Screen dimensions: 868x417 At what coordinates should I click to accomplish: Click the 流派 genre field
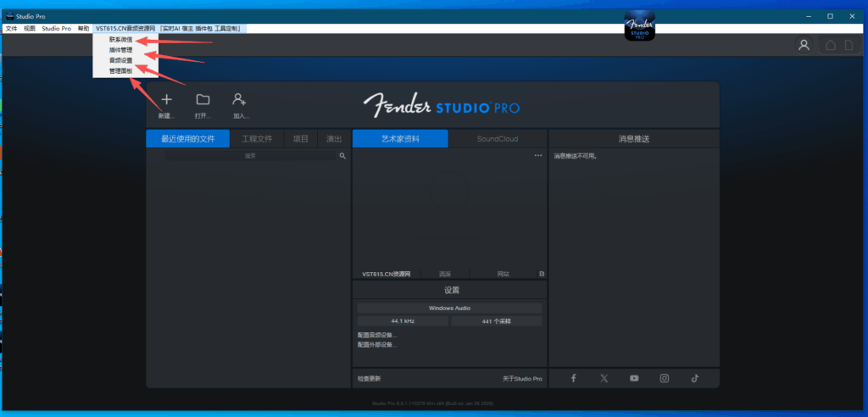tap(445, 274)
